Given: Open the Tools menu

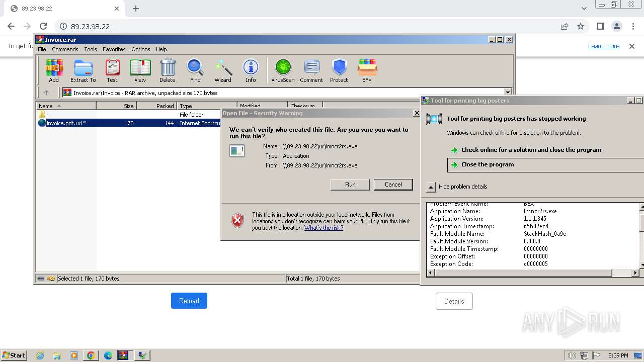Looking at the screenshot, I should pos(91,49).
